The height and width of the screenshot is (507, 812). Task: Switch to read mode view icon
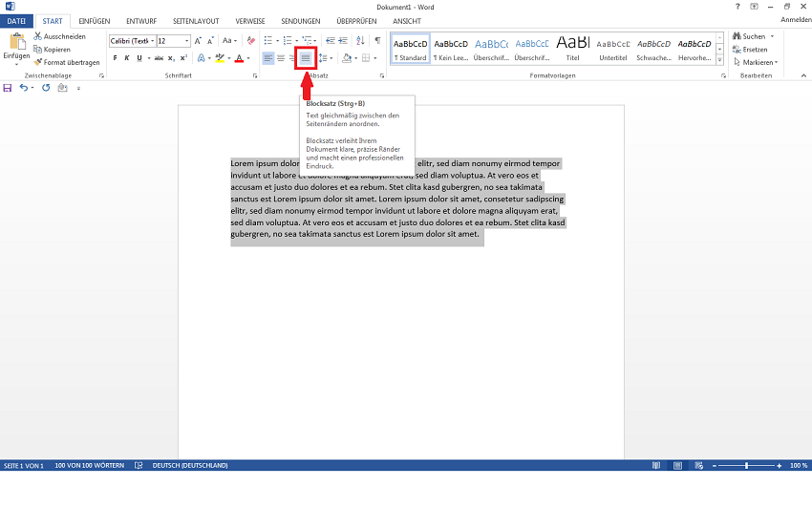pyautogui.click(x=656, y=466)
